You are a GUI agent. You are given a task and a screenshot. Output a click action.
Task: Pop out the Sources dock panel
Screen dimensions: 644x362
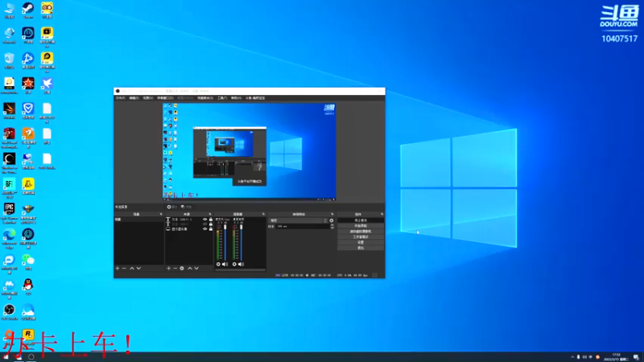(x=210, y=214)
